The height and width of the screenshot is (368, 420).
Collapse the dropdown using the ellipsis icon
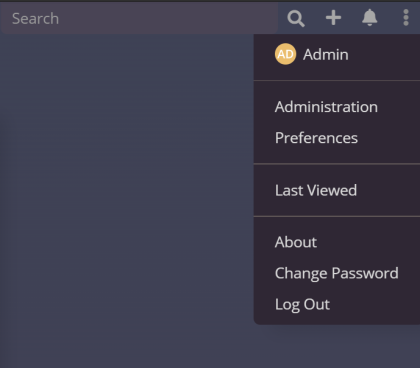(x=406, y=18)
